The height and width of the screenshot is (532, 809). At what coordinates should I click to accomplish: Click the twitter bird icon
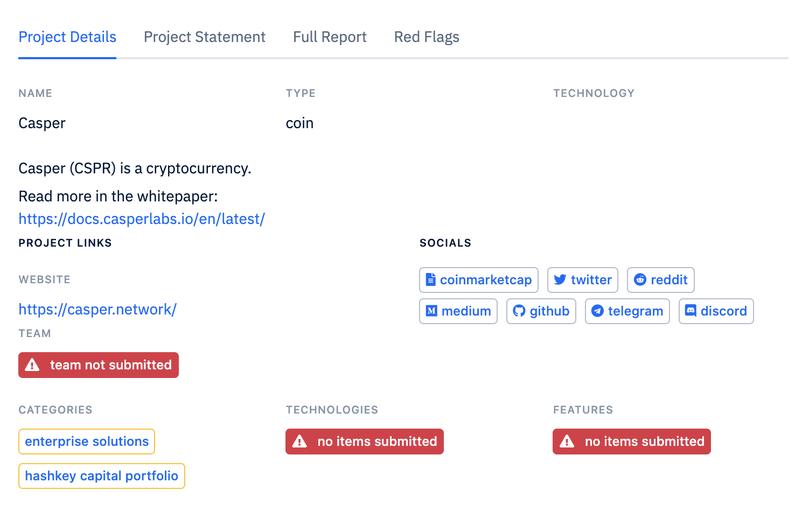click(560, 279)
